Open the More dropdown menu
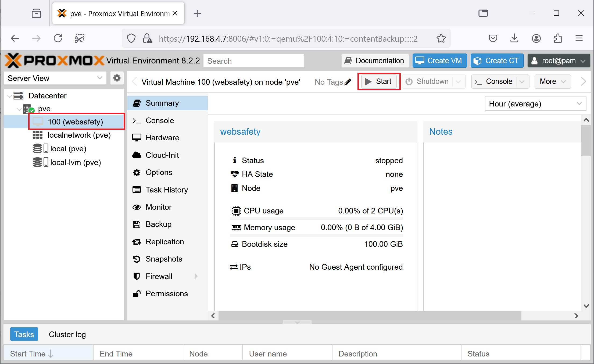The height and width of the screenshot is (364, 594). tap(553, 82)
